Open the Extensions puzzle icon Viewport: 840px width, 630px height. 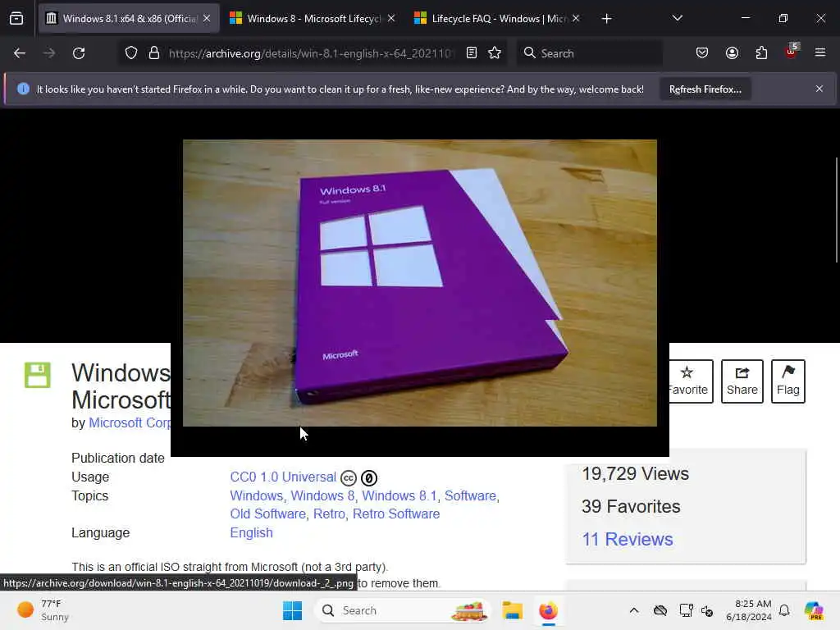click(x=761, y=53)
